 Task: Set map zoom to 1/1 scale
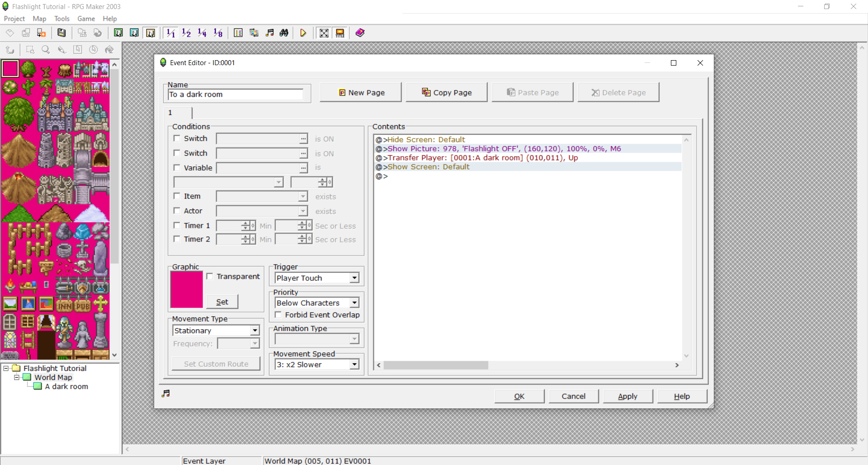pos(171,33)
